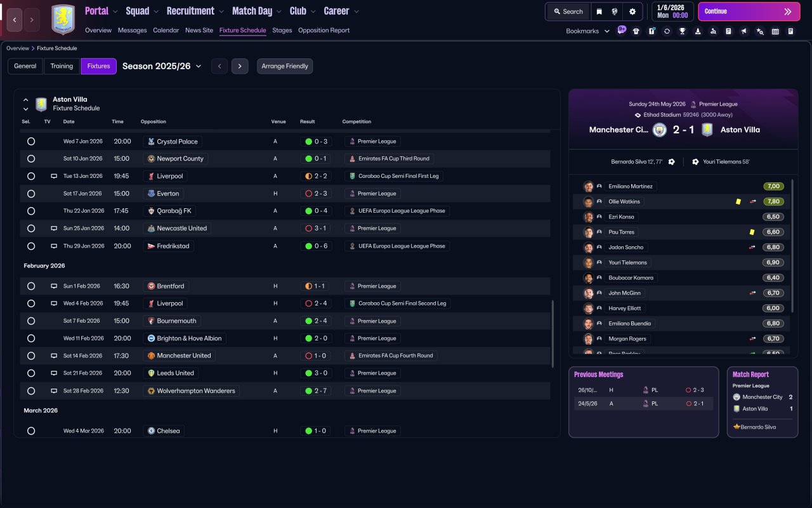Switch to the Training tab
The width and height of the screenshot is (812, 508).
click(62, 66)
